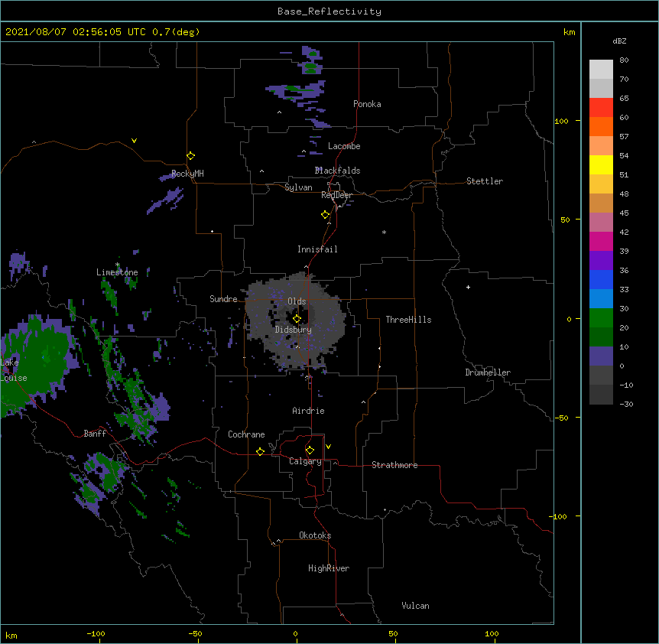Click the Airdrie city label
The height and width of the screenshot is (644, 659).
(309, 411)
